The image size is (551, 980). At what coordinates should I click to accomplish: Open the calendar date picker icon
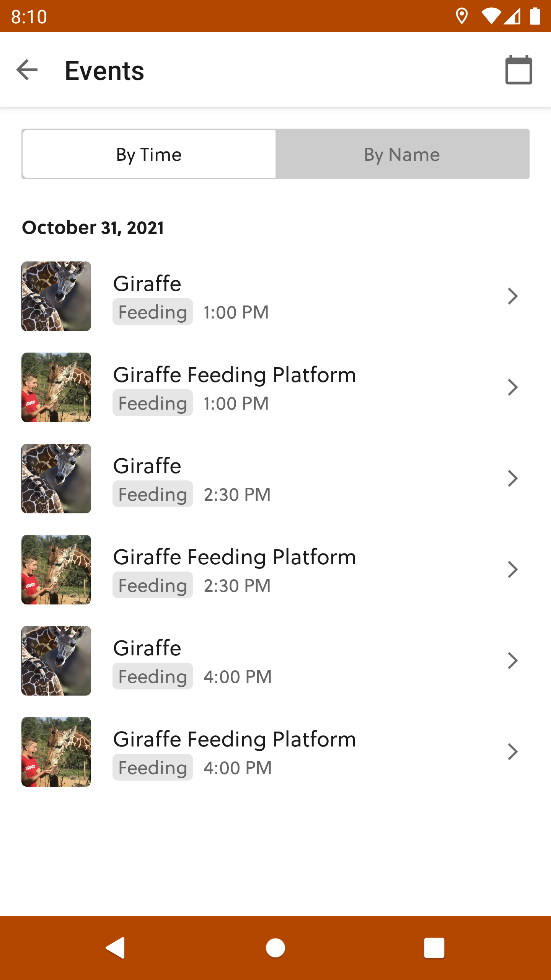tap(518, 70)
